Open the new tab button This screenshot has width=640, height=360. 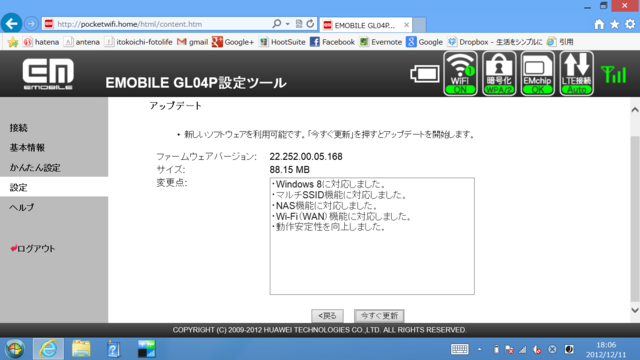click(x=420, y=25)
